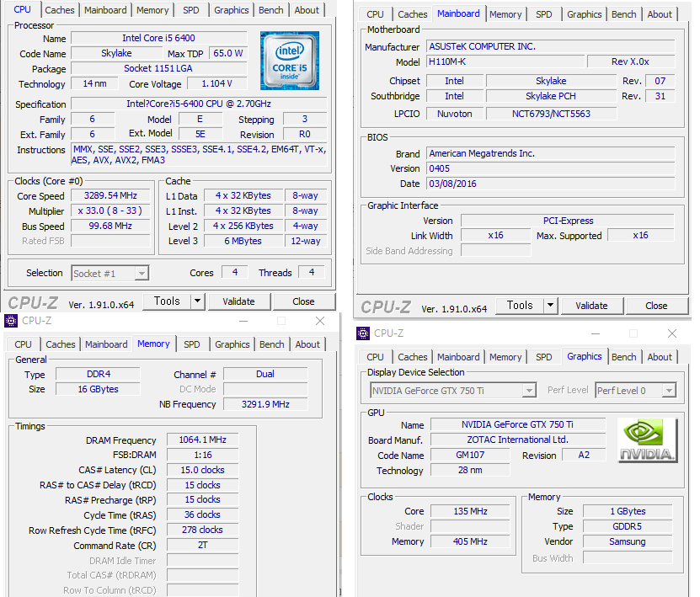Select Caches tab in the Mainboard window
Screen dimensions: 700x597
(x=413, y=14)
